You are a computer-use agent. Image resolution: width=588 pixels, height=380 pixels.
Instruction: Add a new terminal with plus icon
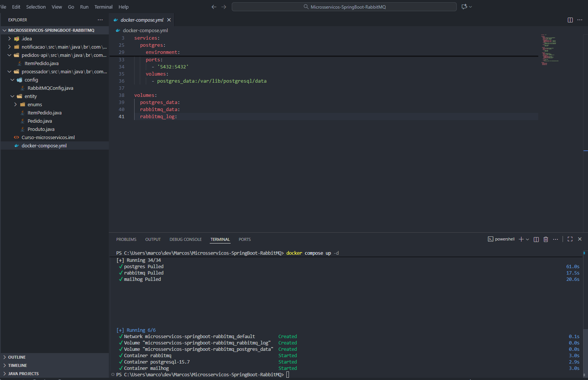coord(521,239)
